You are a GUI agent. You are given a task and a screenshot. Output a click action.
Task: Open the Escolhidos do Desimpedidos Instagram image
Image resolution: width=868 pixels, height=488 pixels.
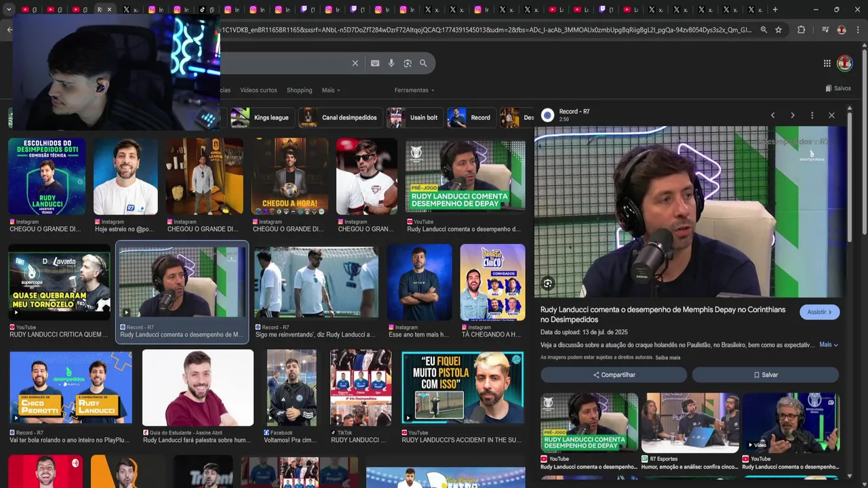(x=47, y=176)
